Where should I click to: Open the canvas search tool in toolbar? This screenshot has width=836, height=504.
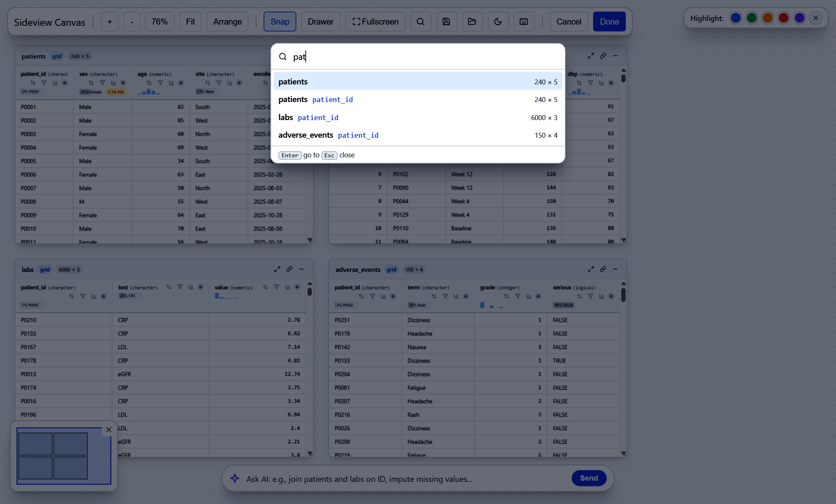(420, 22)
